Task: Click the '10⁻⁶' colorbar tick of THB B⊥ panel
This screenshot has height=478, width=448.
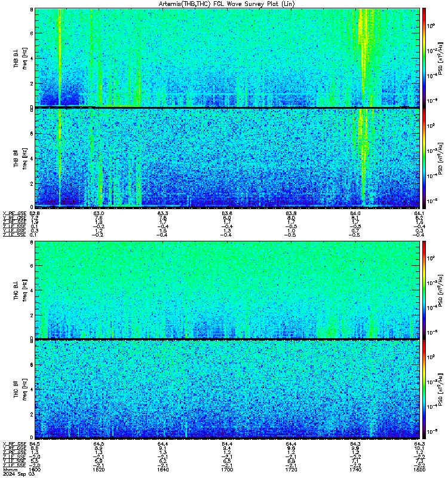Action: click(x=431, y=100)
